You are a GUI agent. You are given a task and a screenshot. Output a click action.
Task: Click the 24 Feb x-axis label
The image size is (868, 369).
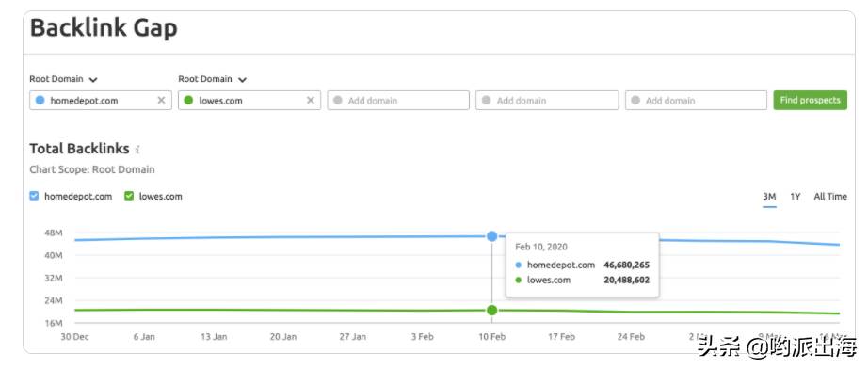(x=631, y=336)
